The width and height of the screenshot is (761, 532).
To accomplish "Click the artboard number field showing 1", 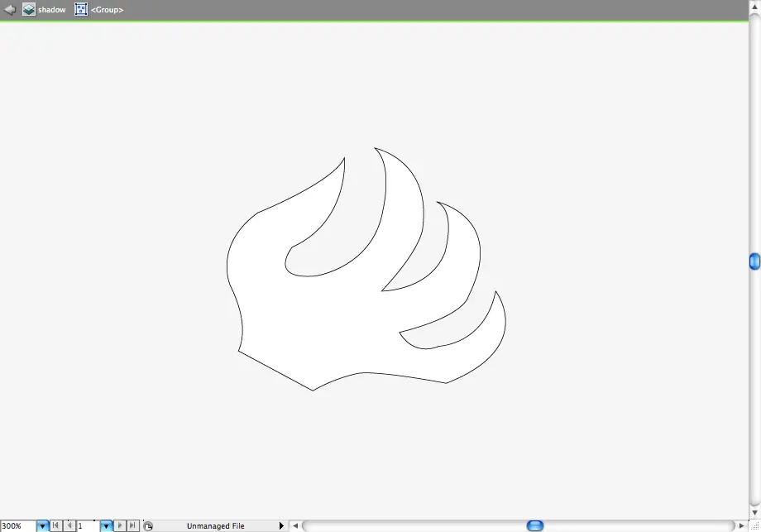I will pos(89,525).
